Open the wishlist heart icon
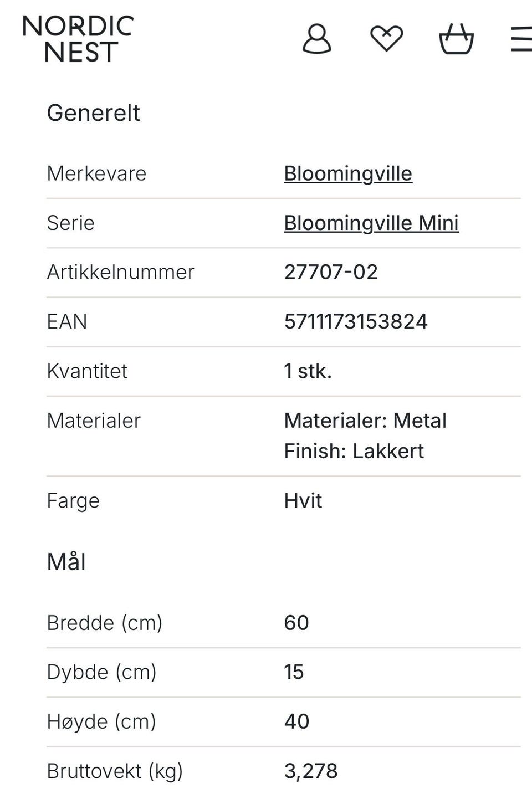 (386, 39)
